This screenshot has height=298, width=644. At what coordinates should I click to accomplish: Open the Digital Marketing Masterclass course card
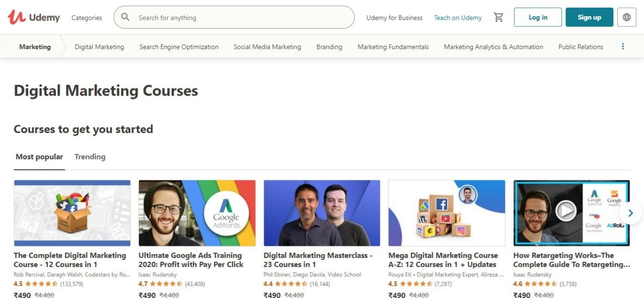(x=321, y=214)
